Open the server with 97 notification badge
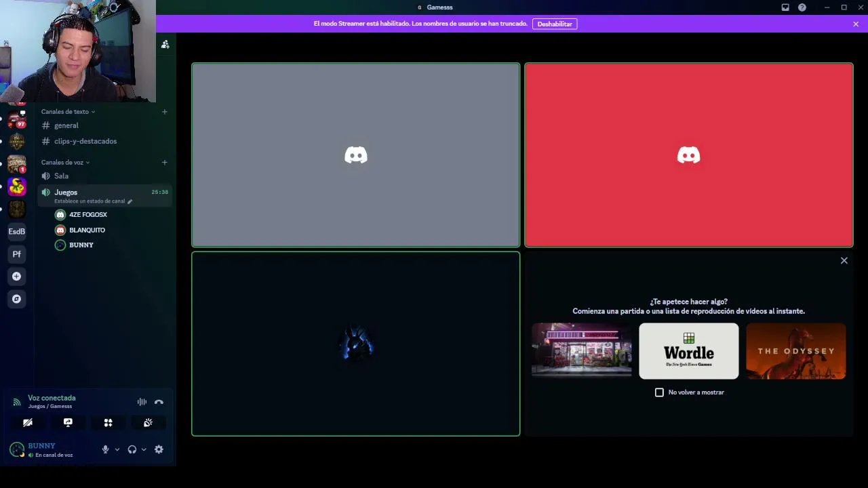Image resolution: width=868 pixels, height=488 pixels. point(17,120)
